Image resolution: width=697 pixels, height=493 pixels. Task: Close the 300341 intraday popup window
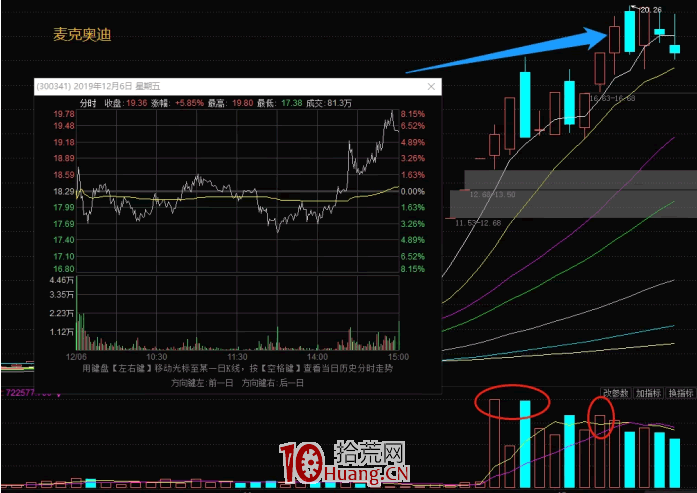(x=431, y=86)
